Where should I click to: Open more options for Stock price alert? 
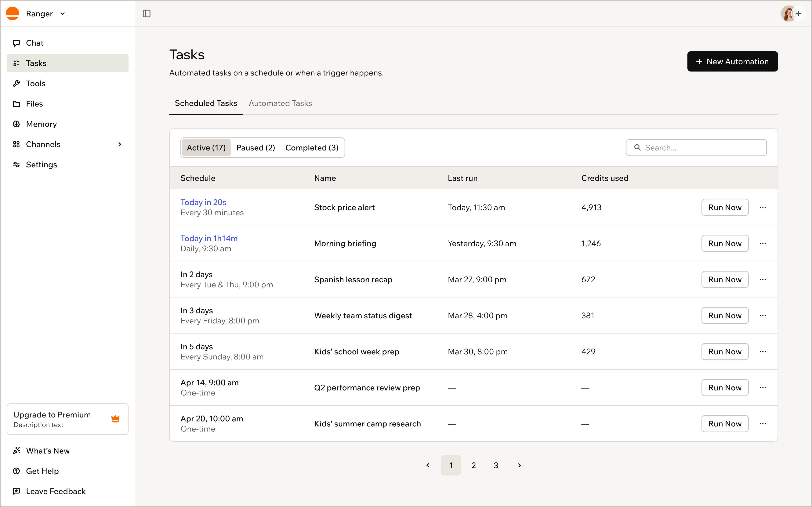[763, 207]
